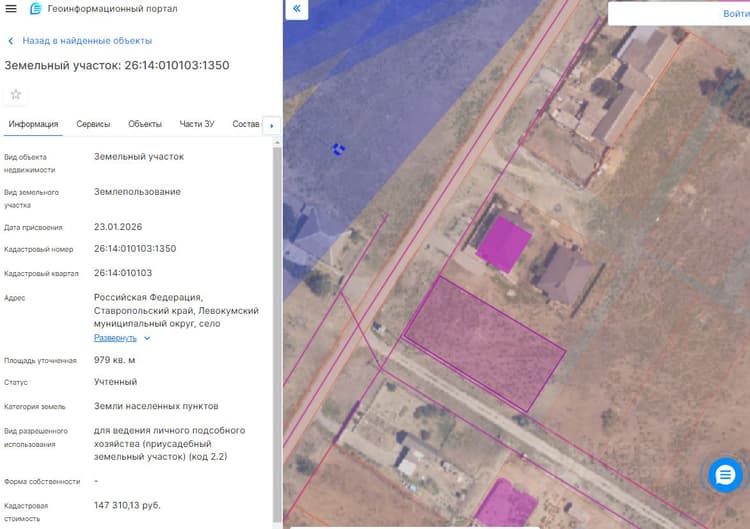750x529 pixels.
Task: Click cadastral number value 26:14:010103:1350
Action: tap(135, 249)
